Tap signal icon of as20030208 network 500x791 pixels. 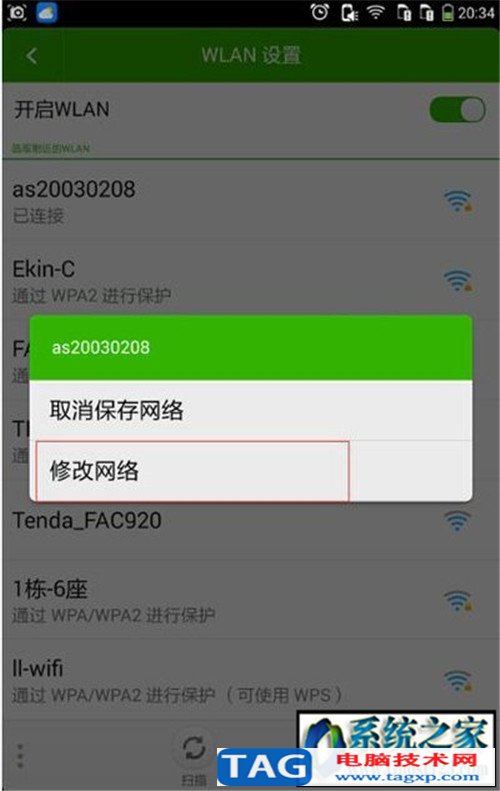[x=458, y=201]
